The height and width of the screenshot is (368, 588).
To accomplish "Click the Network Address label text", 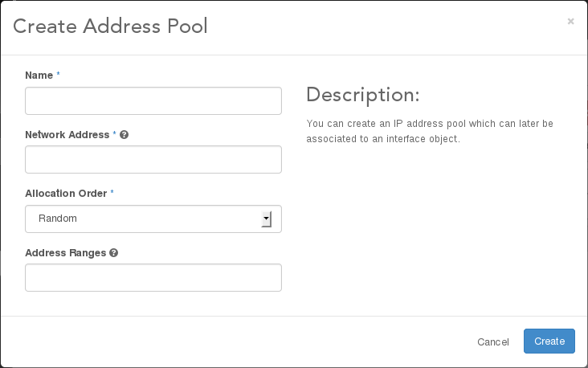I will (x=67, y=135).
